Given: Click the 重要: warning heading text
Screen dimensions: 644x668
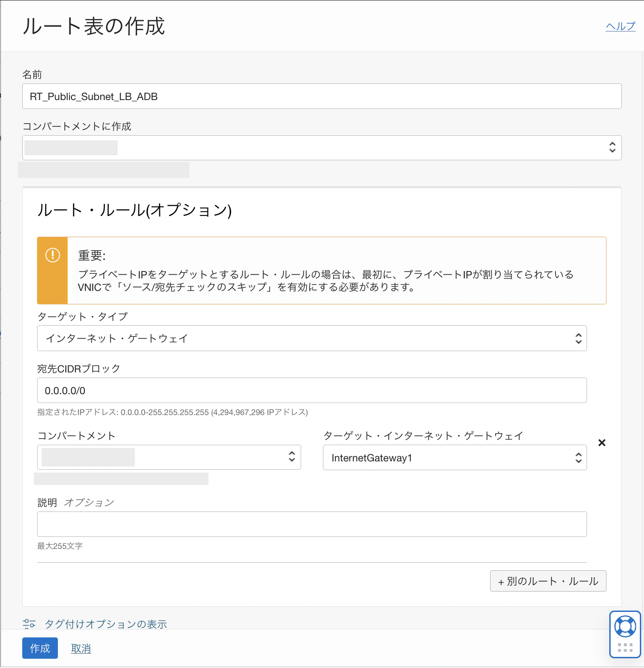Looking at the screenshot, I should (x=92, y=255).
